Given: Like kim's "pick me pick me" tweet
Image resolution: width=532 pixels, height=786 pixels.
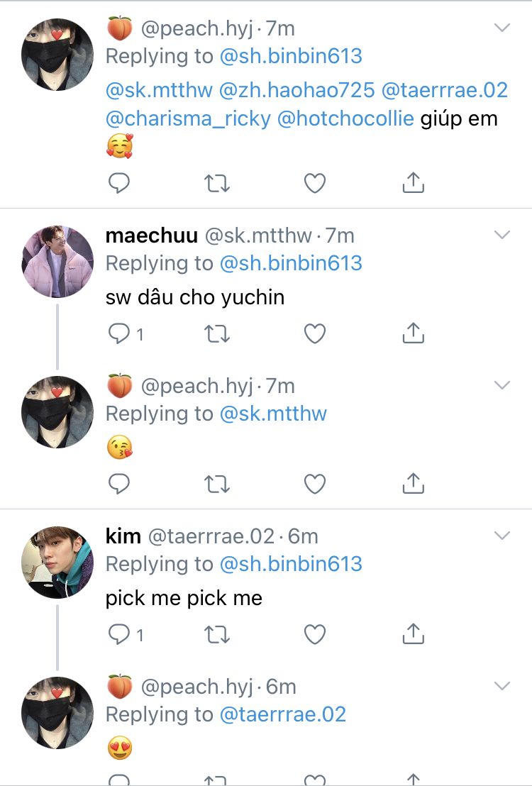Looking at the screenshot, I should pyautogui.click(x=314, y=635).
